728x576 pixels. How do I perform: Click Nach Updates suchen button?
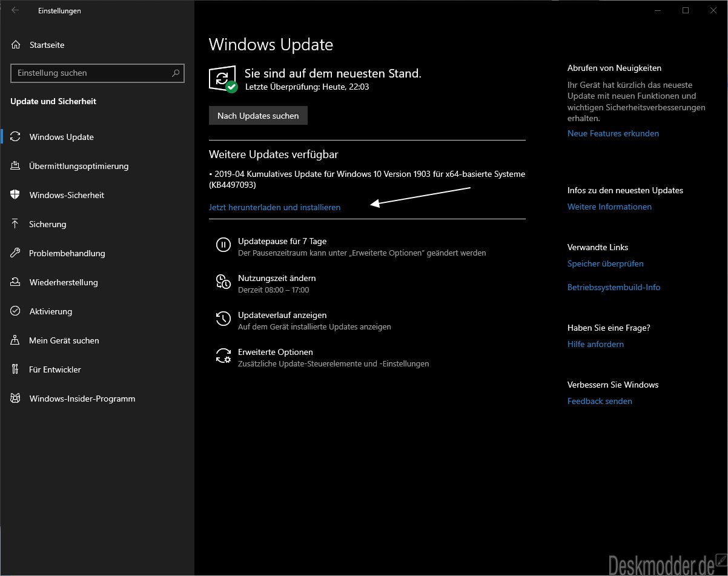(258, 116)
